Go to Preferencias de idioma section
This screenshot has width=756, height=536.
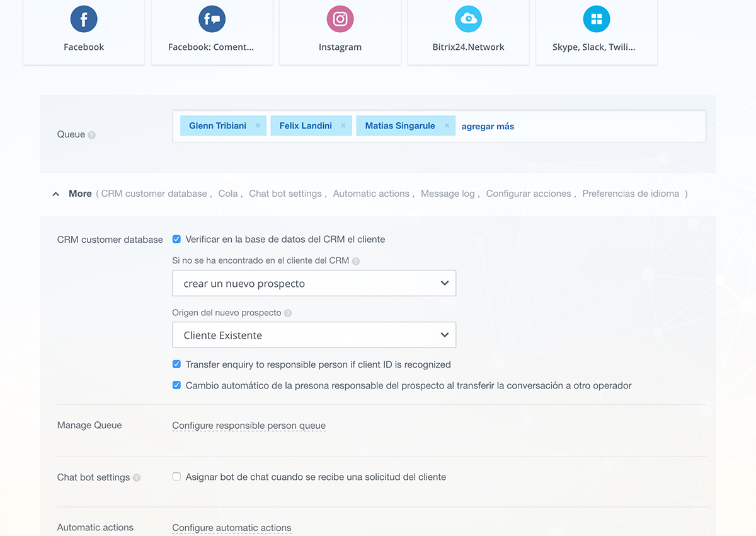click(630, 194)
